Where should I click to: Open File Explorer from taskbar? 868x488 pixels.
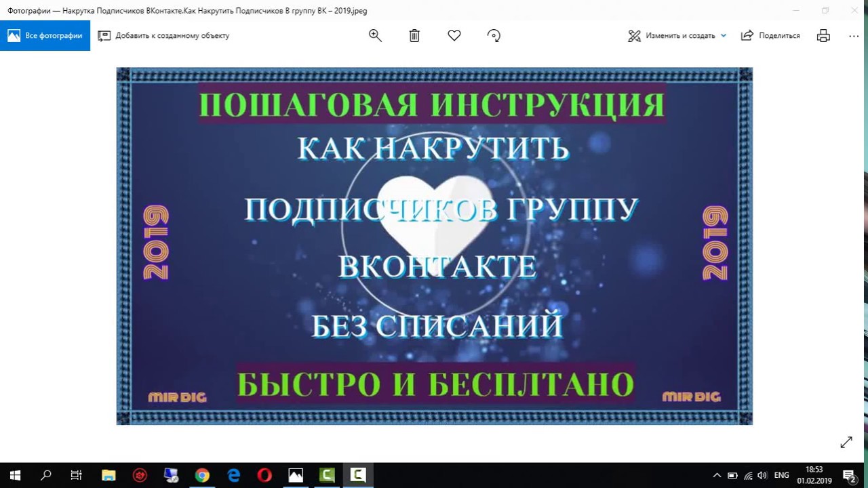click(108, 475)
